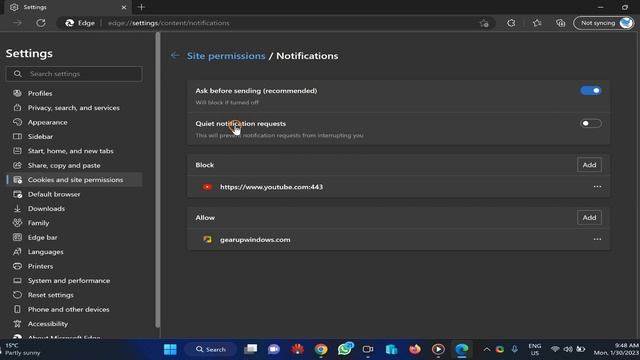
Task: Show hidden system tray icons
Action: 487,349
